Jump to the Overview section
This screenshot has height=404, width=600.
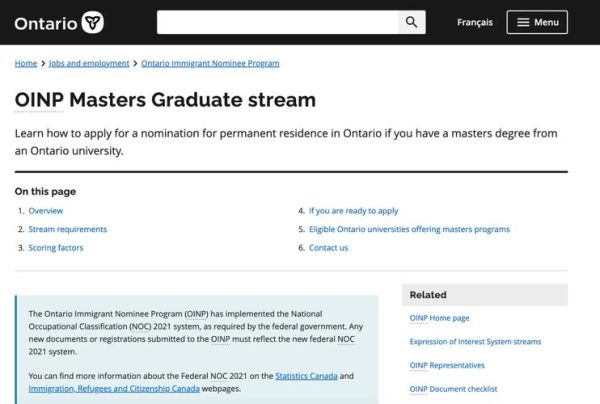tap(46, 211)
